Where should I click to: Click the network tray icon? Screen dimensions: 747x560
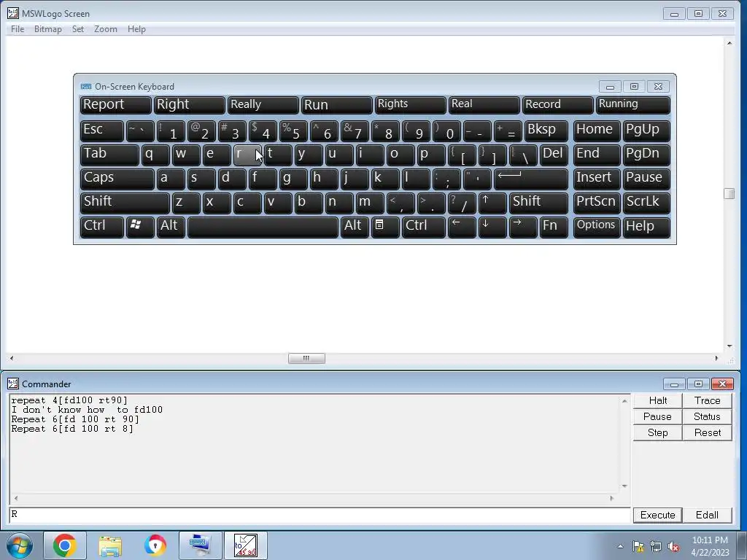(x=656, y=546)
